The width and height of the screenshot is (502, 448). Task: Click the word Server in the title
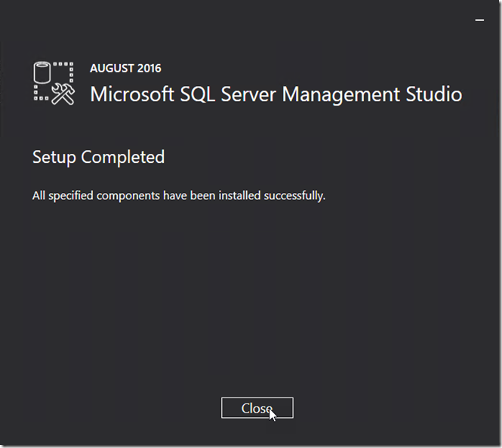(248, 94)
